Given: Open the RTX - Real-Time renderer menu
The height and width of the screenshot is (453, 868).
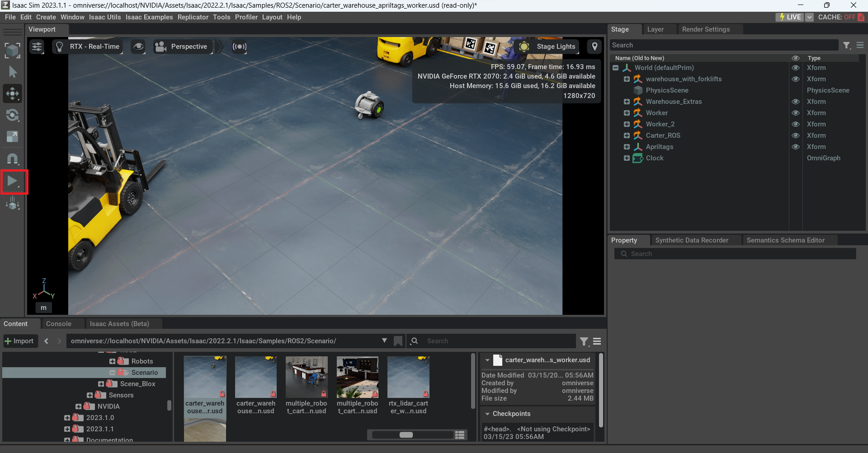Looking at the screenshot, I should (88, 47).
